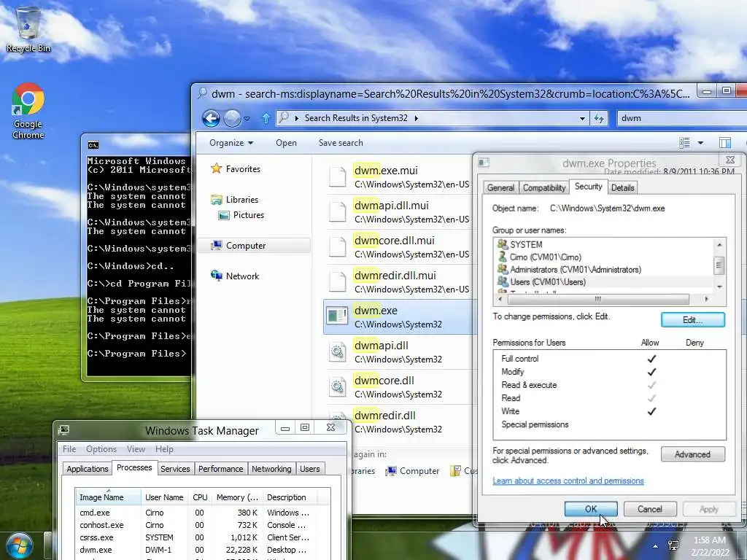Select the csrss.exe process row
The height and width of the screenshot is (560, 747).
[x=203, y=537]
